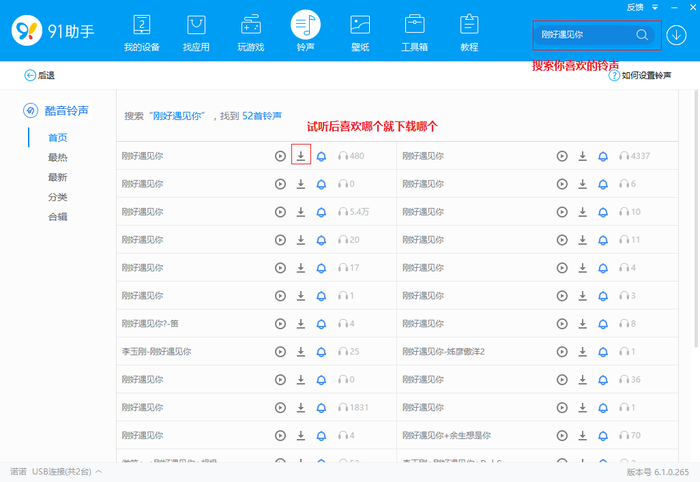The height and width of the screenshot is (482, 700).
Task: Open the 如何设置铃声 help link
Action: [x=640, y=75]
